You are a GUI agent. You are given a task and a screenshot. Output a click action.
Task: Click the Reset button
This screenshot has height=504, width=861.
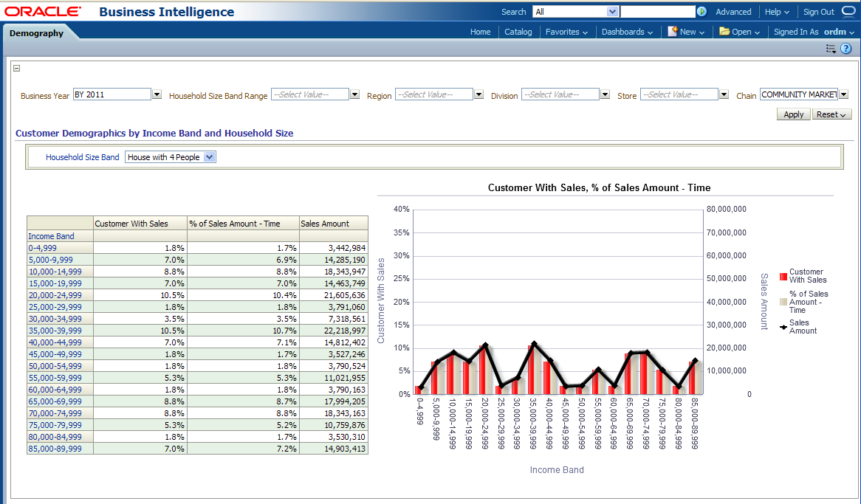[831, 114]
